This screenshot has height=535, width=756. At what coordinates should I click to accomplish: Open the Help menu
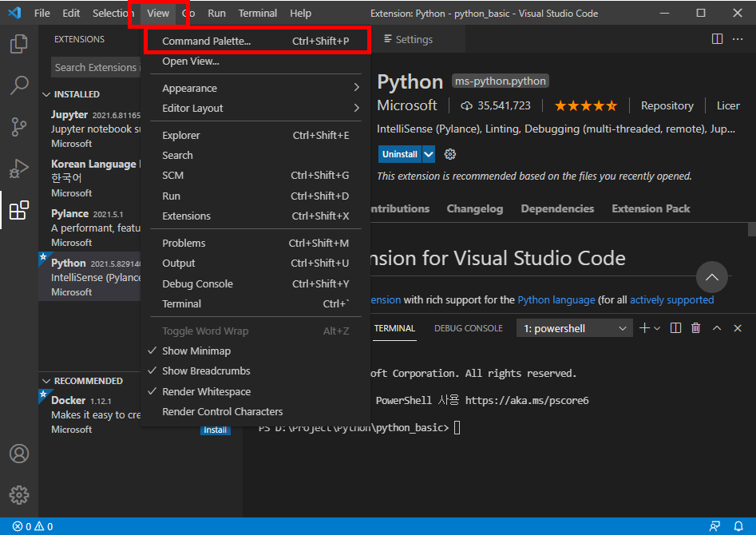(x=300, y=13)
